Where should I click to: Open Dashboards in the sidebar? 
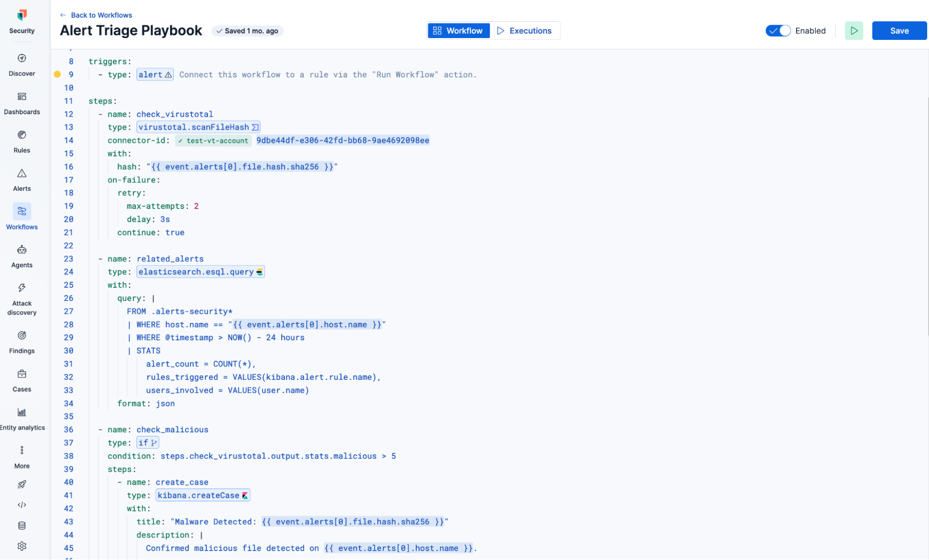click(22, 103)
